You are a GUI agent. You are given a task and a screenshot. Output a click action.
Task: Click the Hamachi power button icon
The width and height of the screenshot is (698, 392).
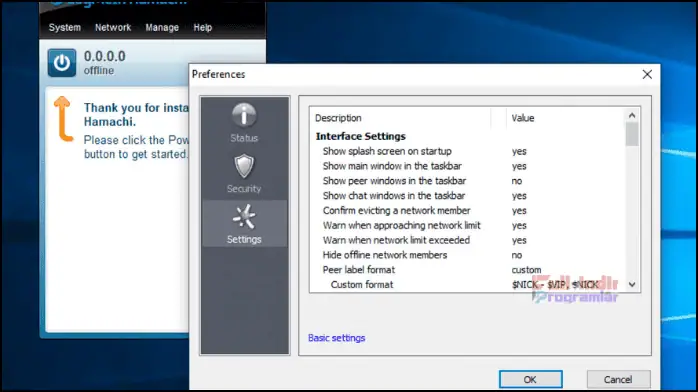(62, 63)
